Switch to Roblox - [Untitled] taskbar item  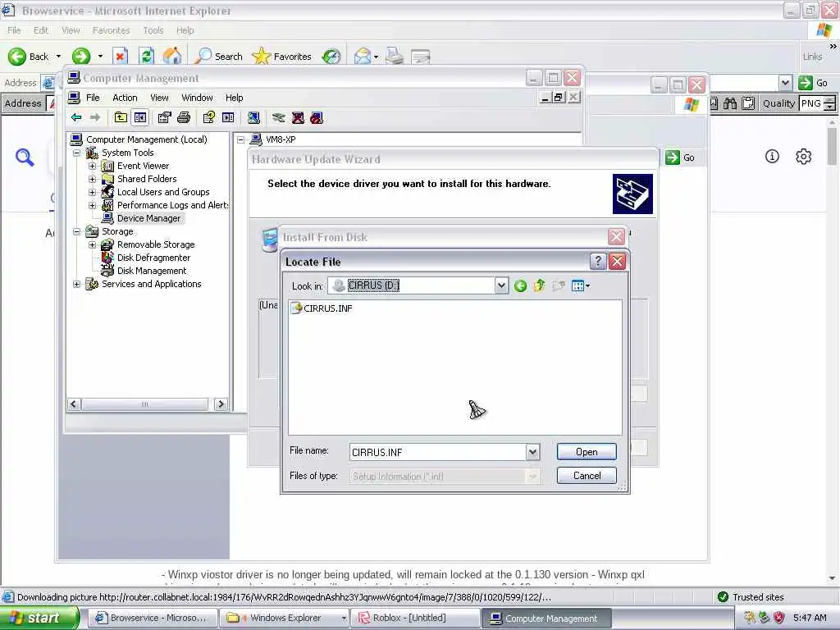click(416, 619)
